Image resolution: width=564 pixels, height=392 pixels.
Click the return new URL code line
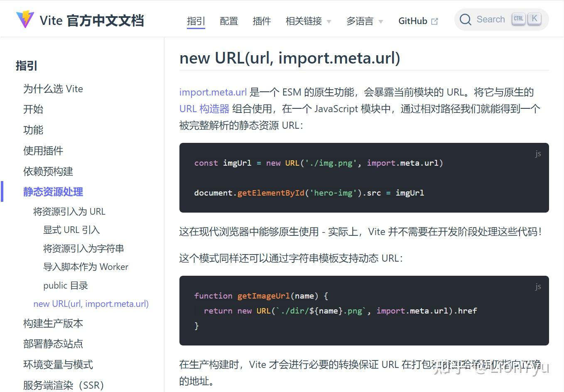coord(341,311)
